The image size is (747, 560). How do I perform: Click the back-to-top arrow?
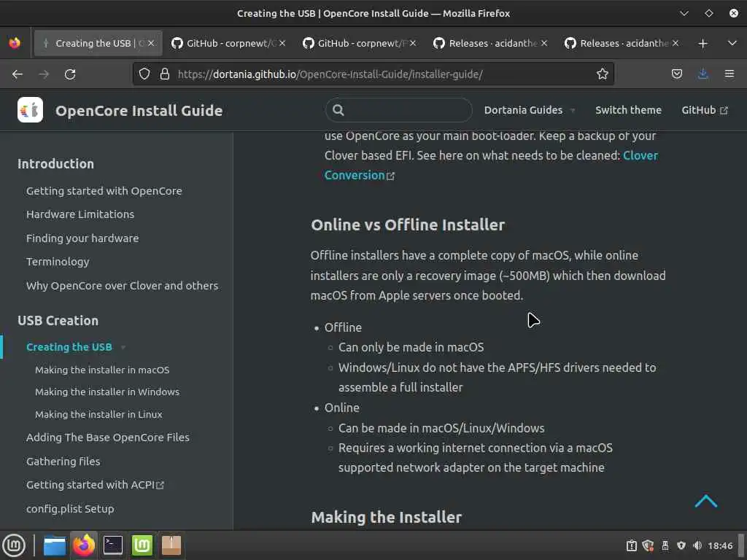pyautogui.click(x=705, y=501)
